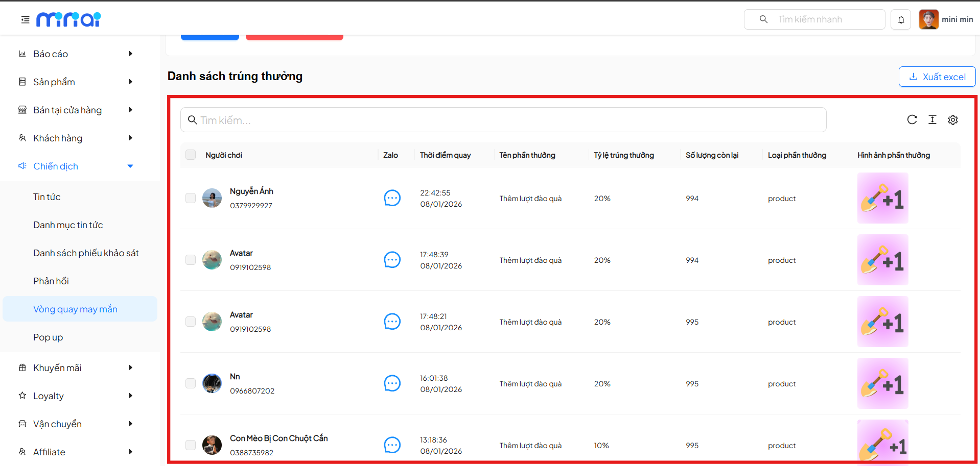Screen dimensions: 980x466
Task: Expand the Báo cáo sidebar menu
Action: click(77, 54)
